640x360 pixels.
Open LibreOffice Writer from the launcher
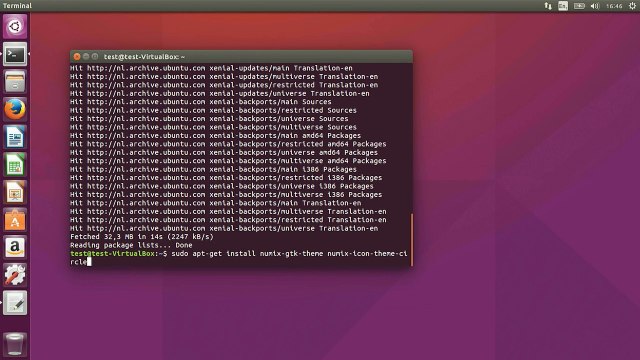pos(15,137)
